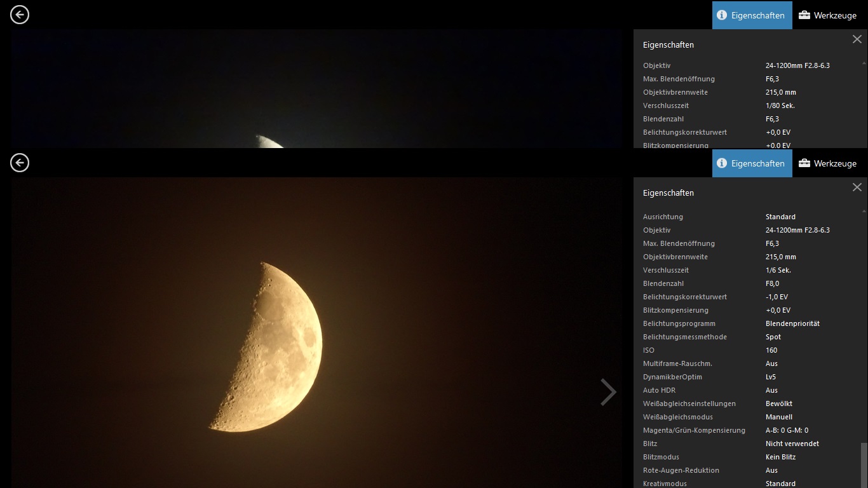Select the ISO value "160"
Screen dimensions: 868x488
pyautogui.click(x=772, y=350)
